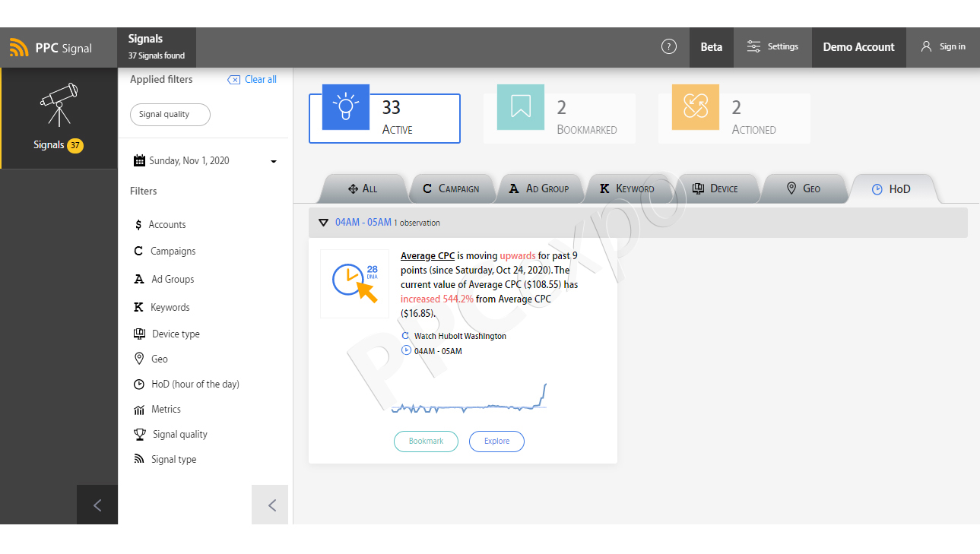The image size is (980, 554).
Task: Switch to the All tab
Action: pyautogui.click(x=363, y=189)
